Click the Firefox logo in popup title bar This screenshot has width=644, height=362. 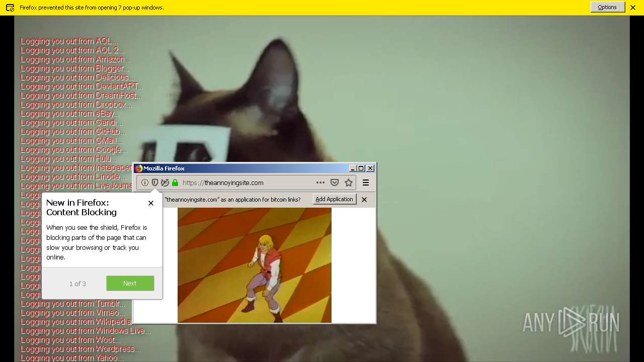(x=139, y=168)
